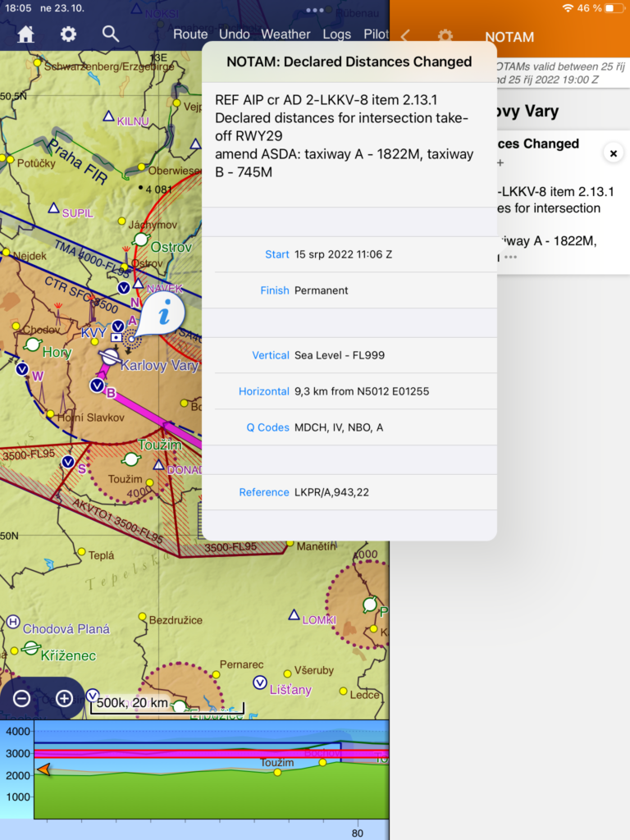Image resolution: width=630 pixels, height=840 pixels.
Task: Open the Logs menu
Action: click(x=336, y=34)
